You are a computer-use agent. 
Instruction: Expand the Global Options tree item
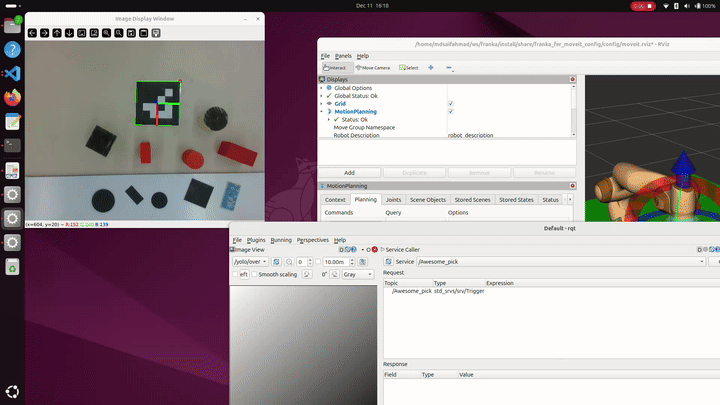322,88
